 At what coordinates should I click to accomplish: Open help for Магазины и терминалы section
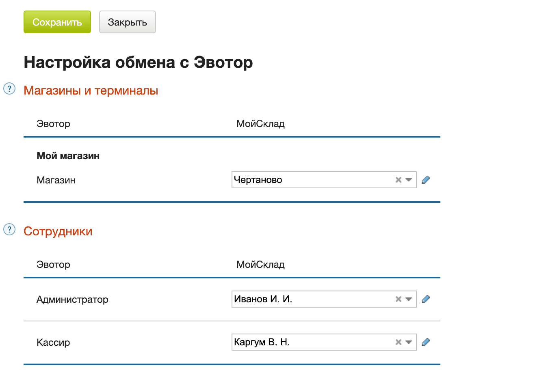9,89
